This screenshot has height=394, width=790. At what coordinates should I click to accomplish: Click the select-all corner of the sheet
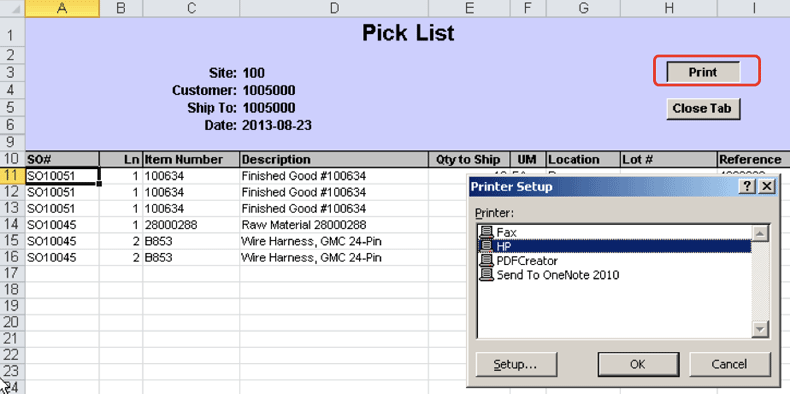[12, 8]
